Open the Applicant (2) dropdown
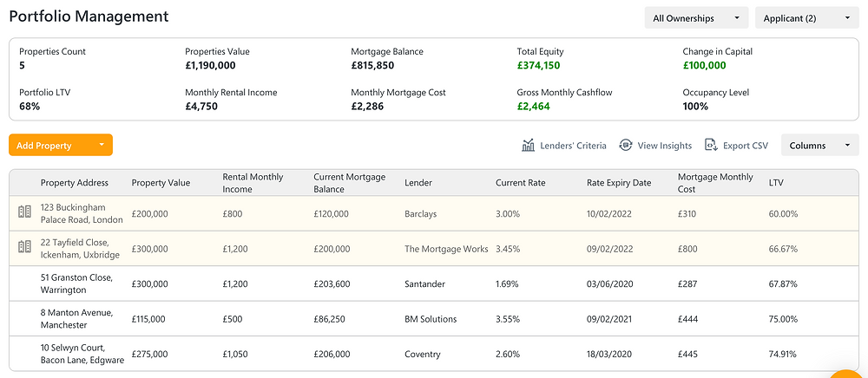868x378 pixels. (806, 17)
